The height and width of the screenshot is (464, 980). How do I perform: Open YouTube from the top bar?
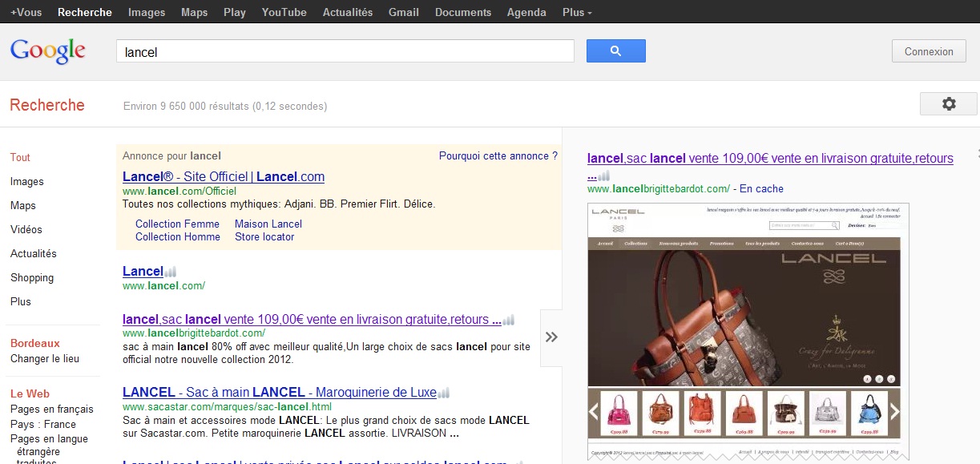[284, 12]
